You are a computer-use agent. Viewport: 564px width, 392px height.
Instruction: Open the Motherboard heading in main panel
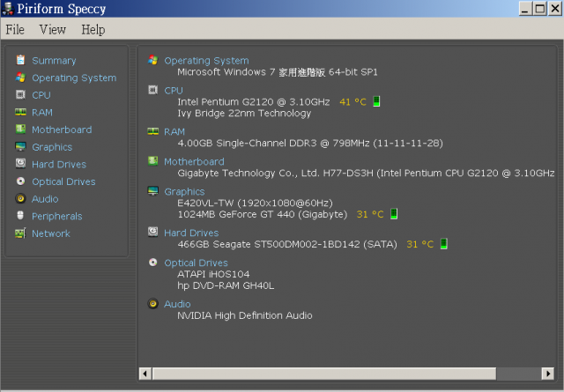pos(194,161)
